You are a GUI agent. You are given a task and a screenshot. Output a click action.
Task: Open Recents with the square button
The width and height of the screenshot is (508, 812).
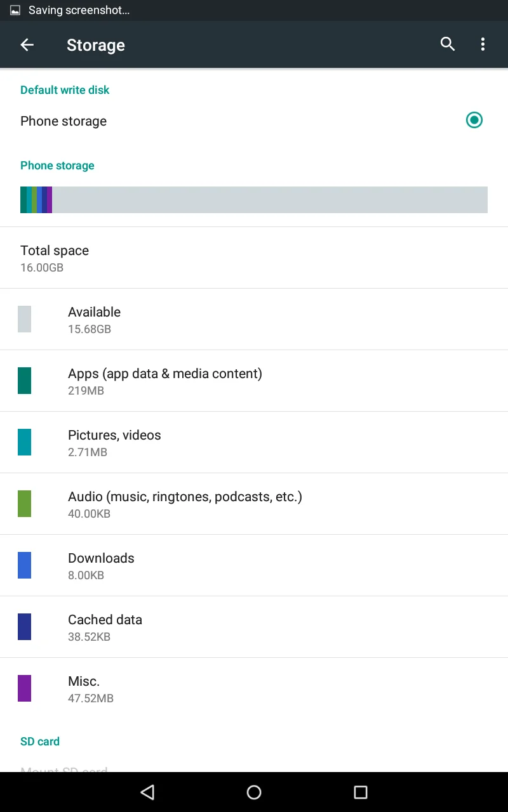(x=360, y=792)
